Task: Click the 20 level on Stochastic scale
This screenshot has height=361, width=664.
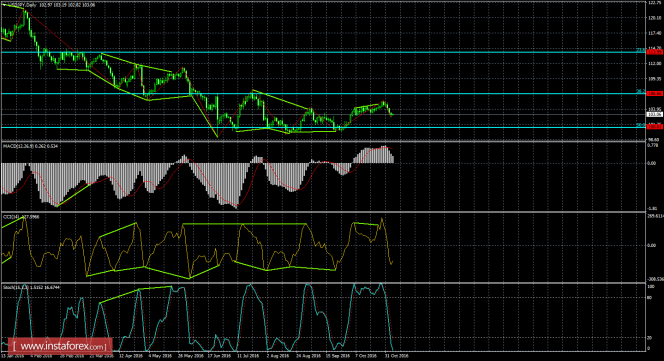Action: click(650, 338)
